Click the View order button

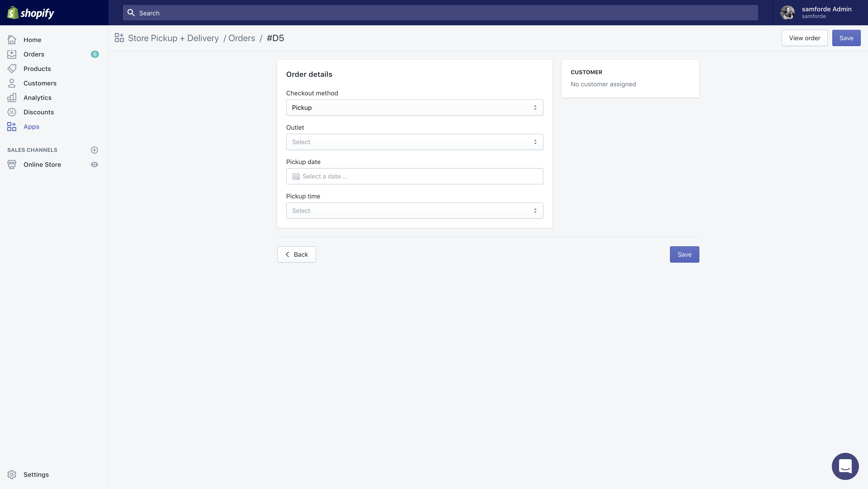pyautogui.click(x=804, y=38)
